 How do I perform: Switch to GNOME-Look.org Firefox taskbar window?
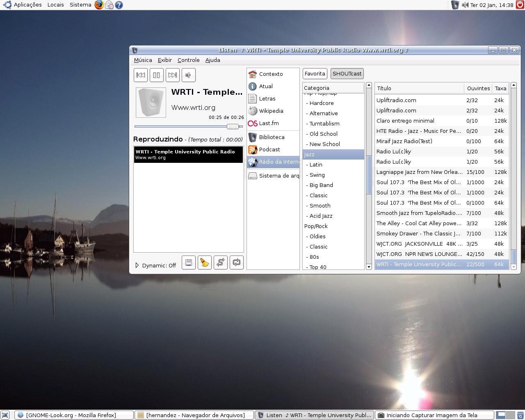tap(74, 415)
